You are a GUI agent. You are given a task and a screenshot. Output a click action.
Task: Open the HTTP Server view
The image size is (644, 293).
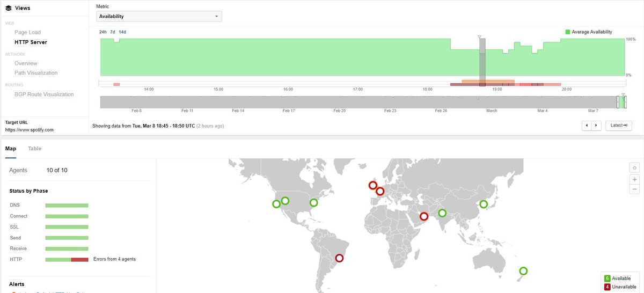click(x=31, y=42)
